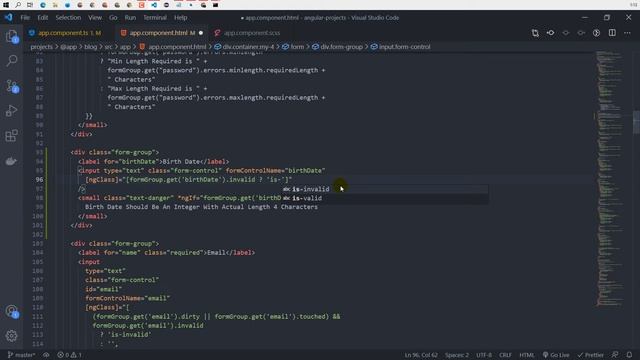Click 'blog' breadcrumb segment
The image size is (640, 360).
tap(91, 47)
